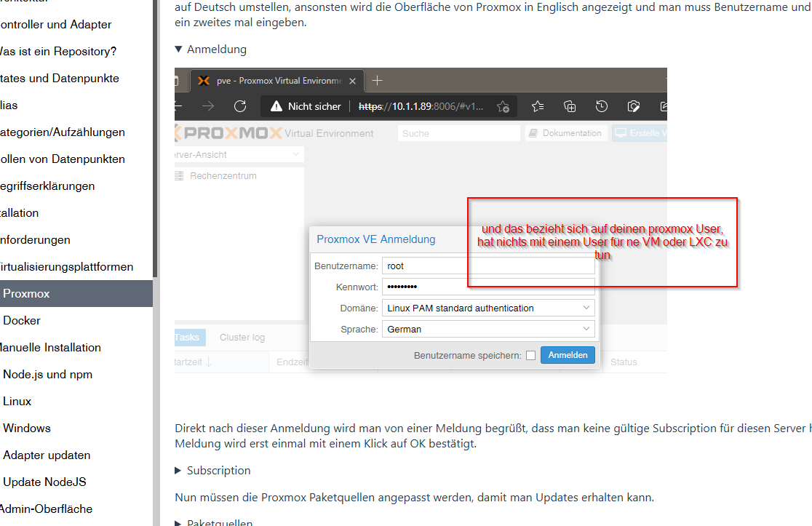Open the browser history clock icon
Screen dimensions: 812x526
601,107
